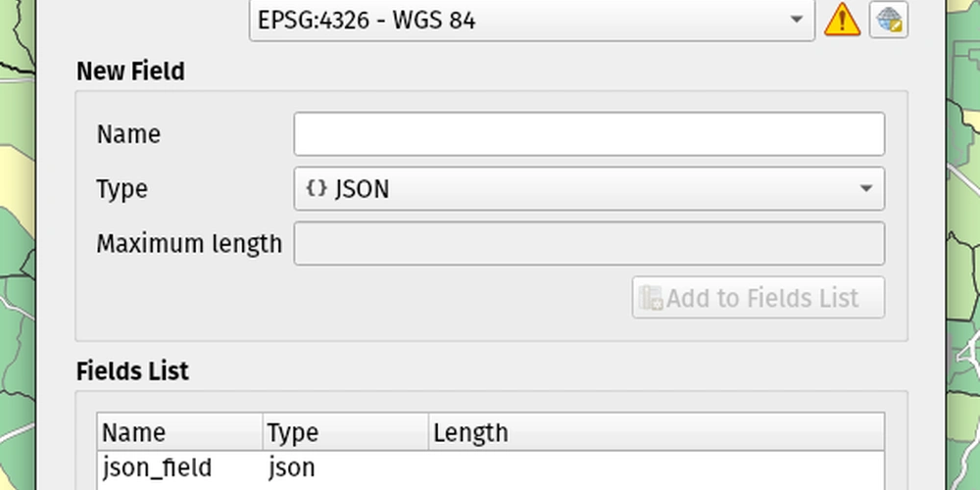Open the Type dropdown showing JSON

click(x=589, y=189)
